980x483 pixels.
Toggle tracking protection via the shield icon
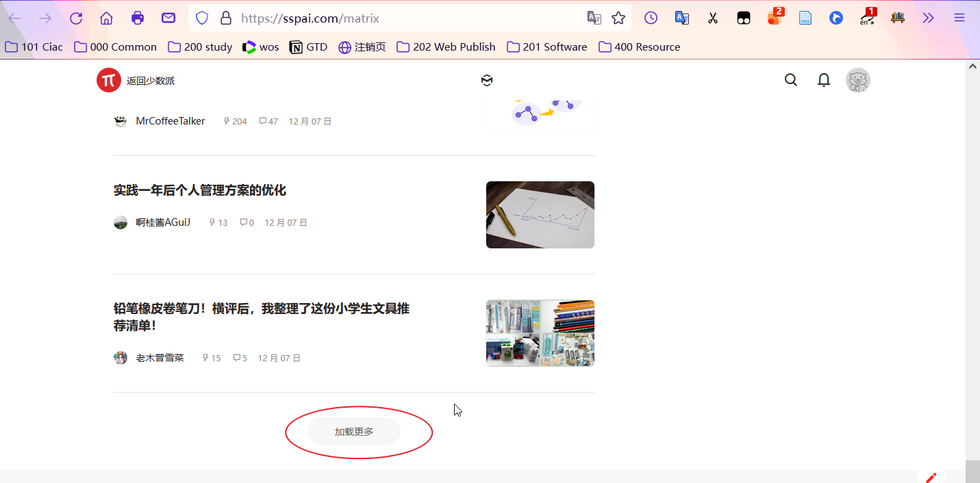click(201, 18)
